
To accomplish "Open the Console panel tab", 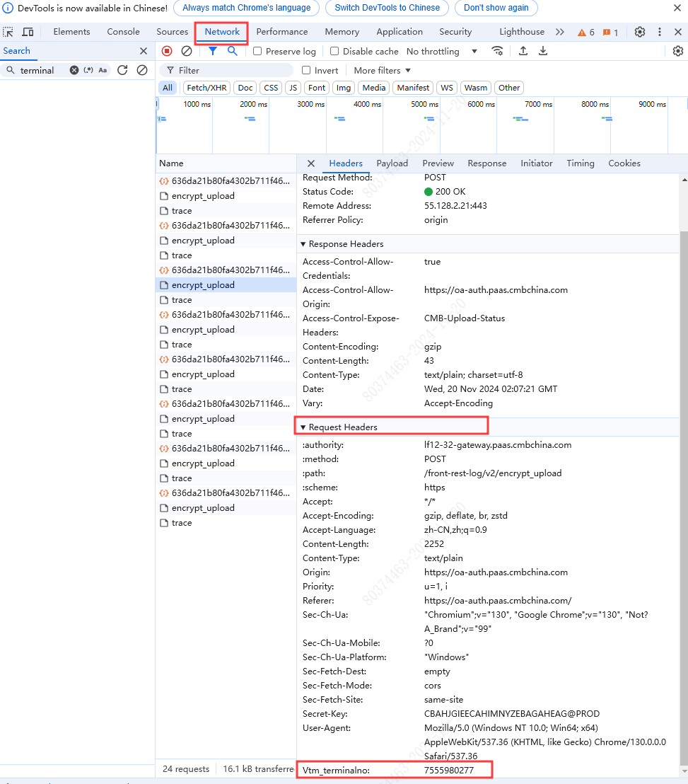I will pyautogui.click(x=123, y=32).
